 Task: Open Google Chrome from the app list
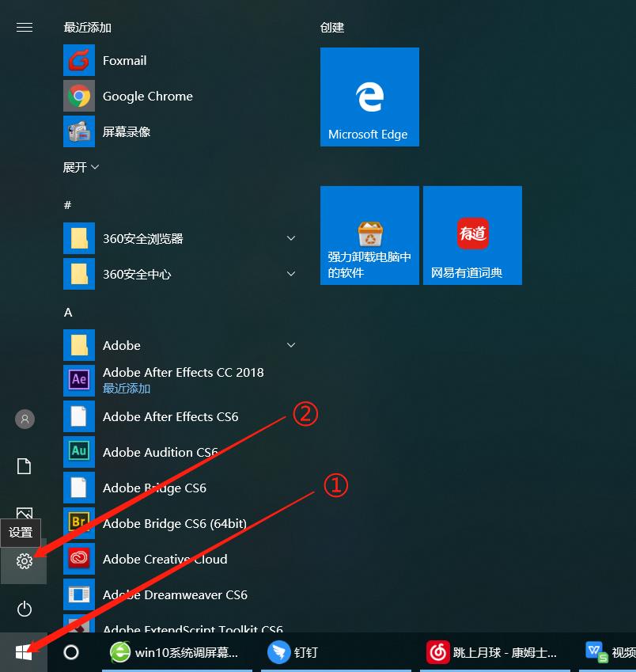point(147,96)
